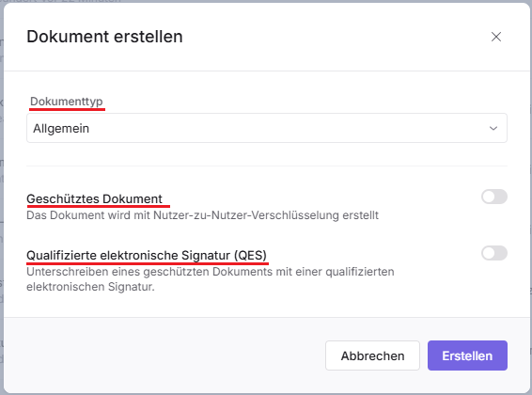Expand the Dokumenttyp chevron arrow
Viewport: 532px width, 395px height.
click(x=493, y=128)
